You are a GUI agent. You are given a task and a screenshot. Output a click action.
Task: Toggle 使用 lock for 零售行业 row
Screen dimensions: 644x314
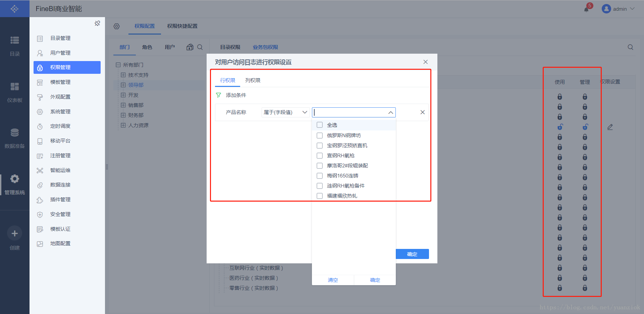click(559, 288)
